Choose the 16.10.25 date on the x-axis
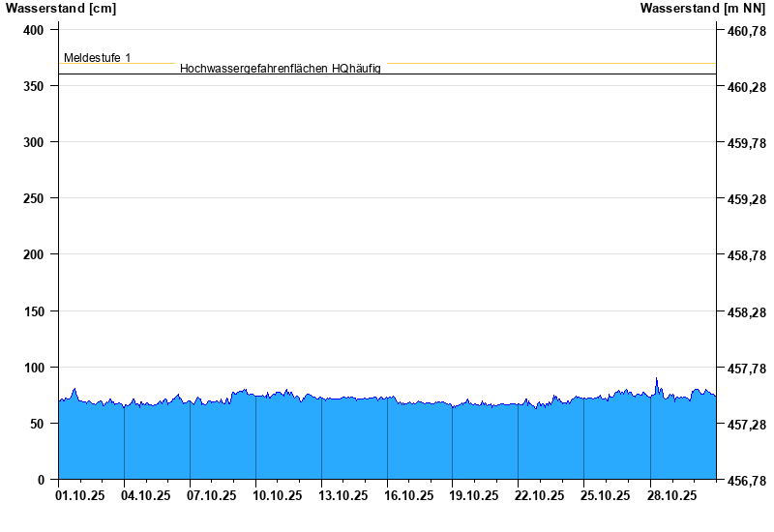This screenshot has height=532, width=774. click(x=409, y=495)
